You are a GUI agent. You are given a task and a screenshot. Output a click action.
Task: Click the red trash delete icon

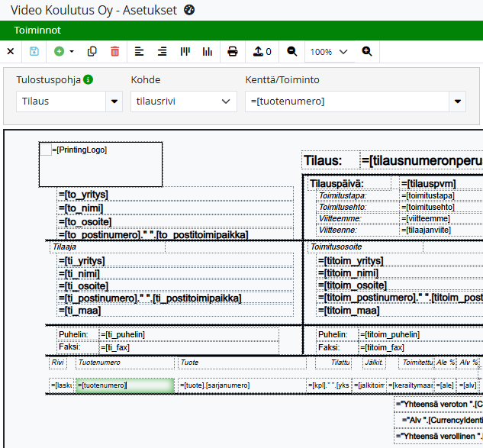pyautogui.click(x=114, y=52)
